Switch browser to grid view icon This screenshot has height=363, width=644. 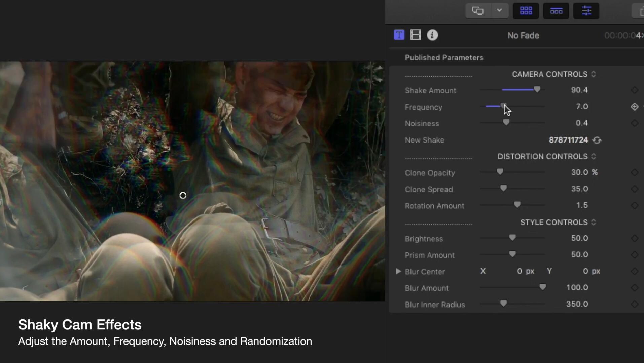tap(526, 10)
